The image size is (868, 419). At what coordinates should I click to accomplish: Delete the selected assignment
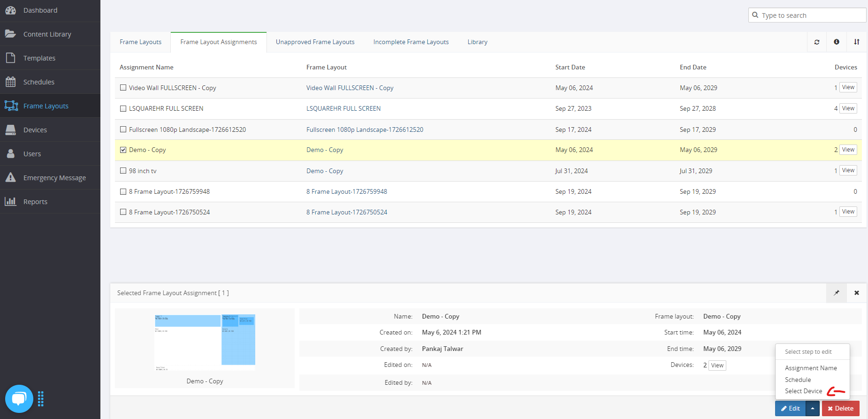click(840, 408)
